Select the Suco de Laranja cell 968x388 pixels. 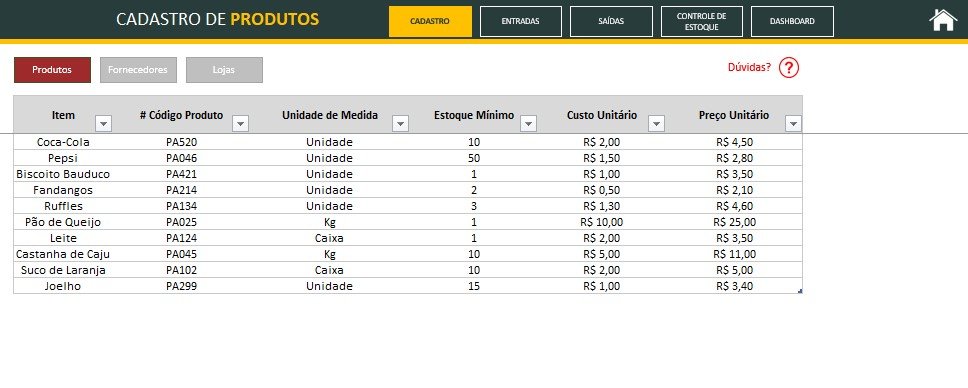coord(63,271)
